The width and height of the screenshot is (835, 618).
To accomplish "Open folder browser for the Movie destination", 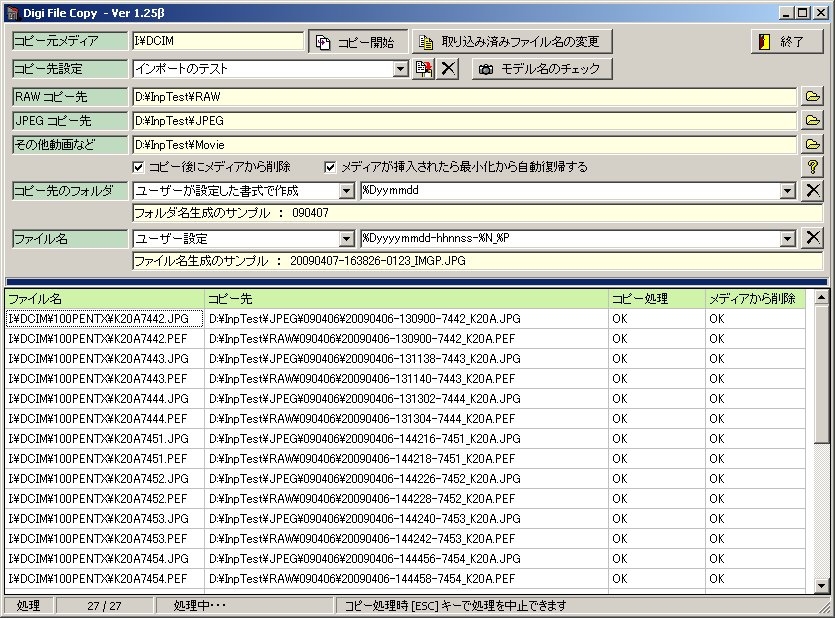I will tap(813, 144).
